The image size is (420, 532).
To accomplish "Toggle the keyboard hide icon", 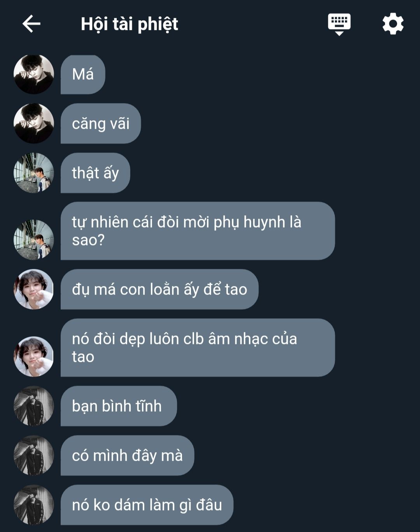I will [339, 24].
